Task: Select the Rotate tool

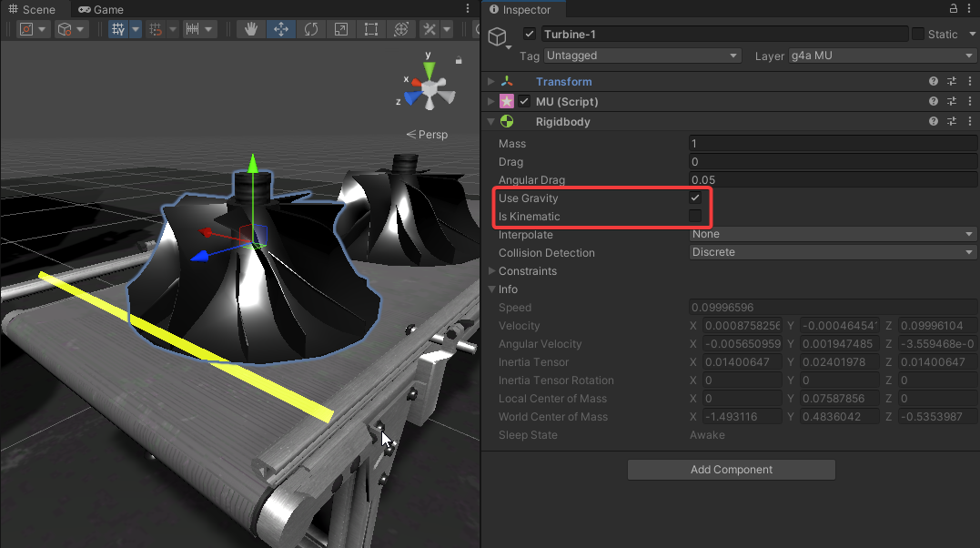Action: (311, 29)
